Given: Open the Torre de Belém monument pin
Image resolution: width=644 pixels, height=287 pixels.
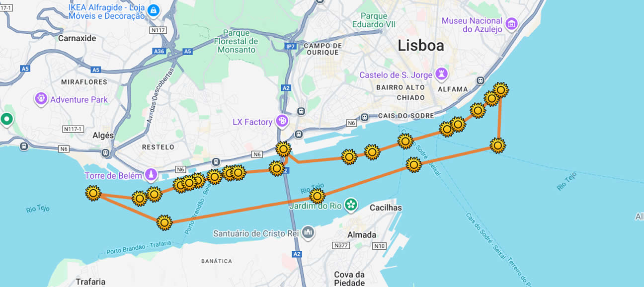Looking at the screenshot, I should (151, 175).
